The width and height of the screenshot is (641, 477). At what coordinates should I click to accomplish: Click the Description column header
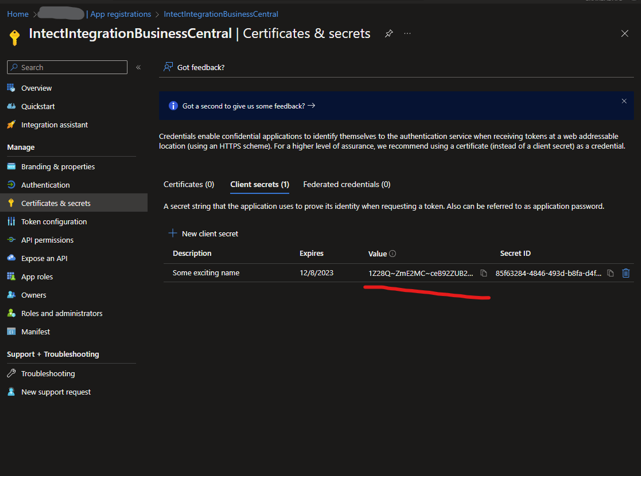tap(192, 253)
